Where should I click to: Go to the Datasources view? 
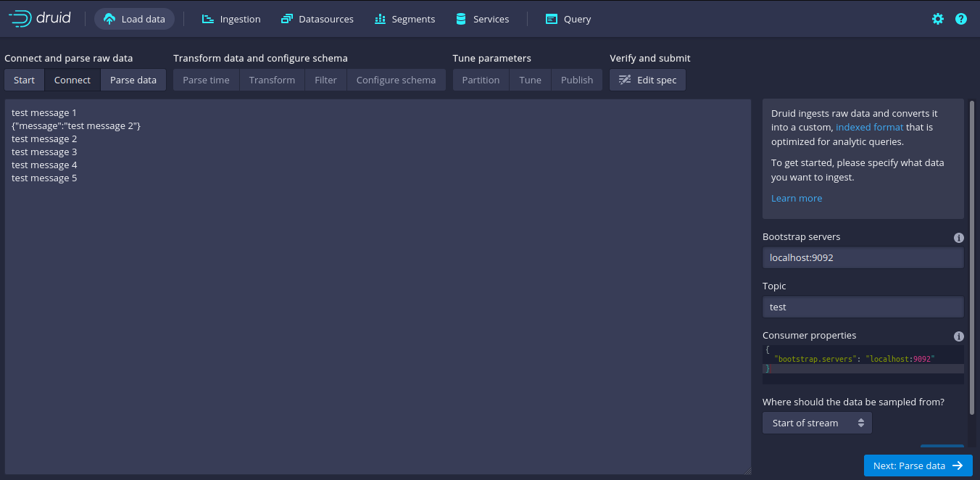click(317, 19)
